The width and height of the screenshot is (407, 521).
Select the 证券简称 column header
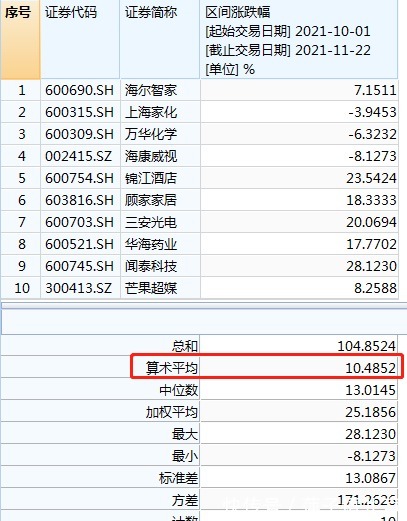pyautogui.click(x=160, y=39)
